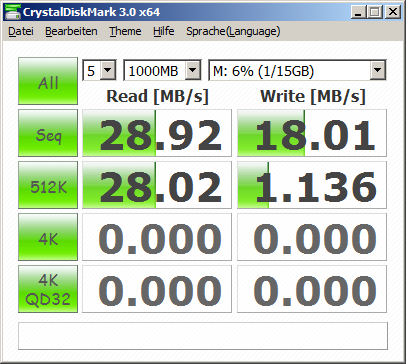
Task: Minimize the CrystalDiskMark window
Action: point(359,12)
